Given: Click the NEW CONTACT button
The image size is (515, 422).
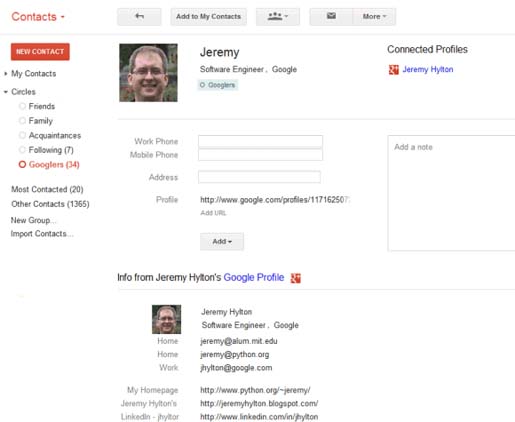Looking at the screenshot, I should pyautogui.click(x=40, y=52).
